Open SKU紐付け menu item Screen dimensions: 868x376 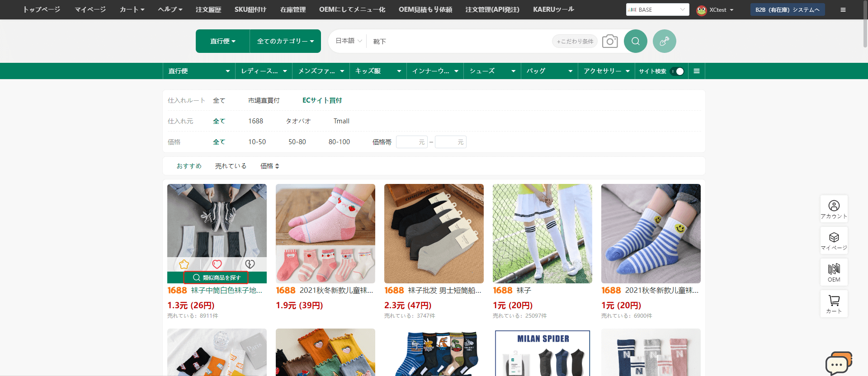(250, 9)
